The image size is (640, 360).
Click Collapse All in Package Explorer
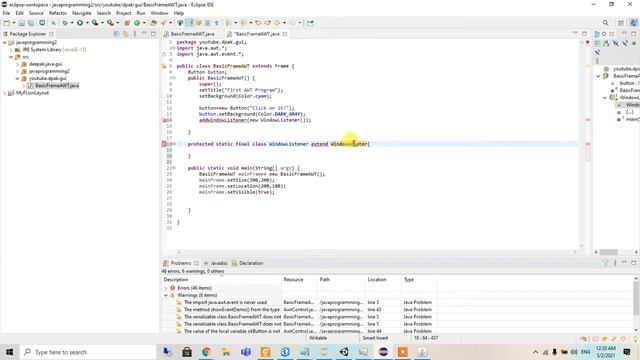coord(117,34)
